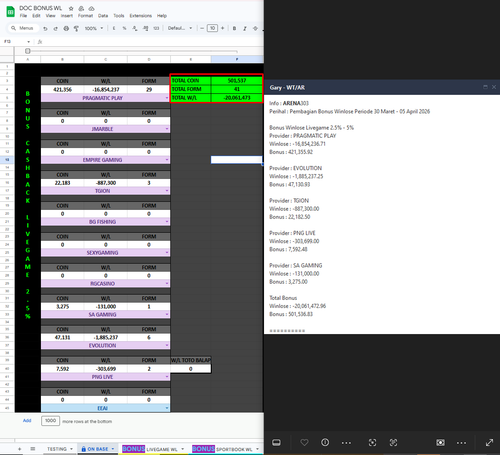The height and width of the screenshot is (455, 500).
Task: Click the Menus search box
Action: point(23,28)
